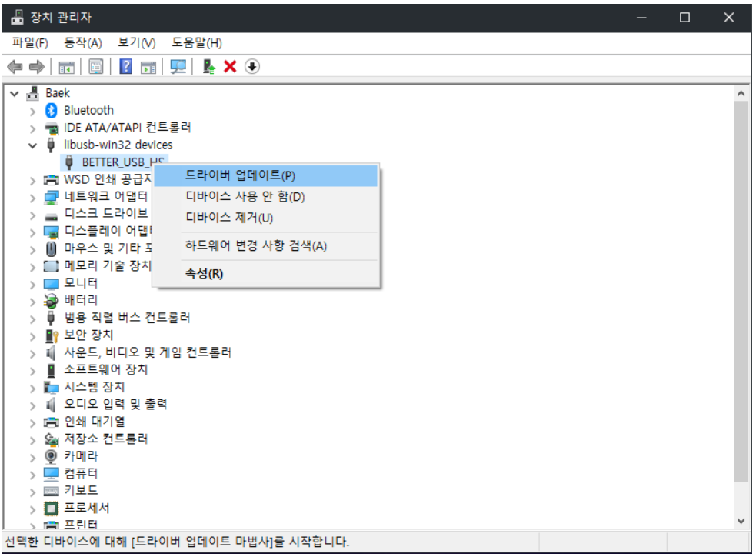
Task: Open the 보기(V) menu
Action: (x=137, y=43)
